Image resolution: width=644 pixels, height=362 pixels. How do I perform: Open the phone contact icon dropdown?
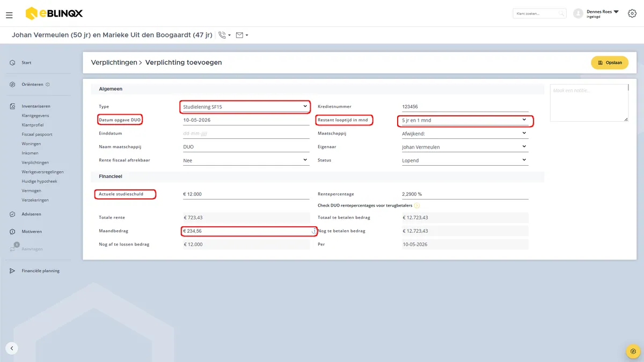point(224,35)
